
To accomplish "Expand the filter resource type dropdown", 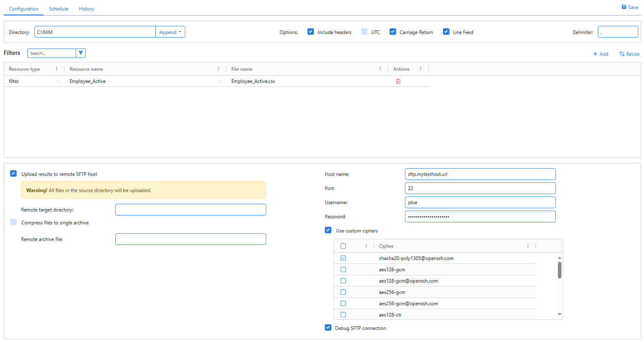I will [58, 81].
